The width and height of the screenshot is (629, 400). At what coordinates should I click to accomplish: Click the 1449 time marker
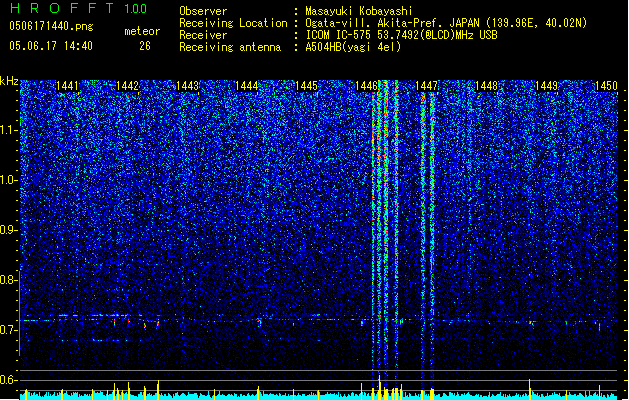coord(546,86)
